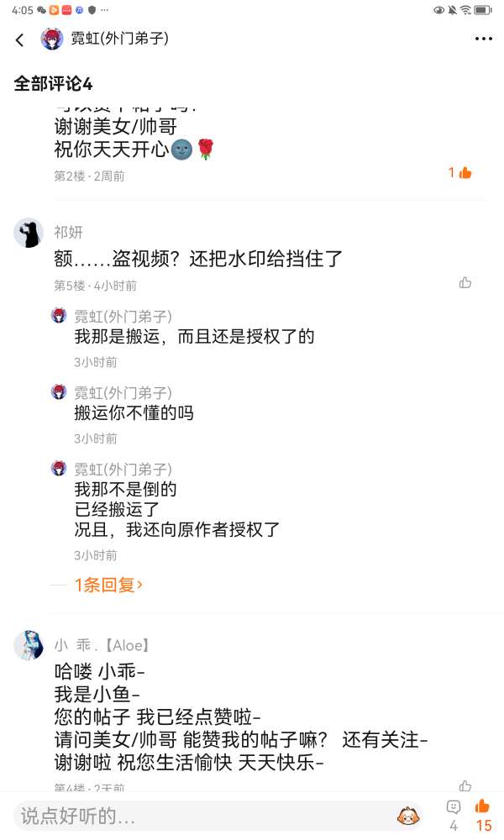The height and width of the screenshot is (840, 504).
Task: Tap the WiFi status icon
Action: coord(465,10)
